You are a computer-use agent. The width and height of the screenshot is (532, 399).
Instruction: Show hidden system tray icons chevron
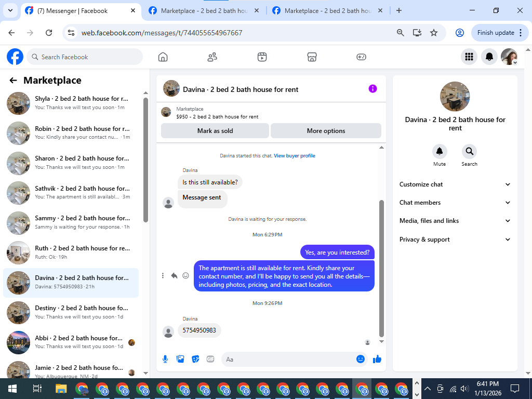point(428,389)
